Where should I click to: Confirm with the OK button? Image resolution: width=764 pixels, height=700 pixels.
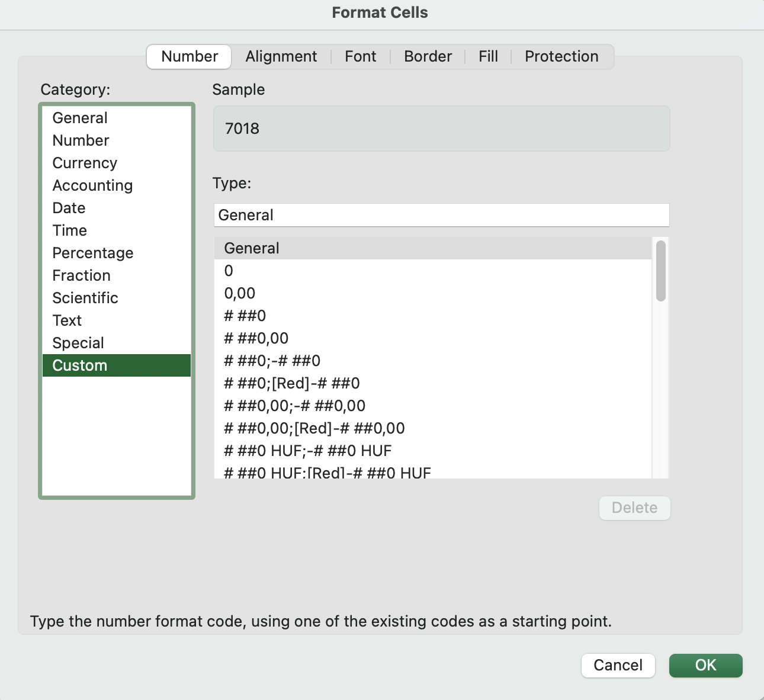click(x=705, y=665)
